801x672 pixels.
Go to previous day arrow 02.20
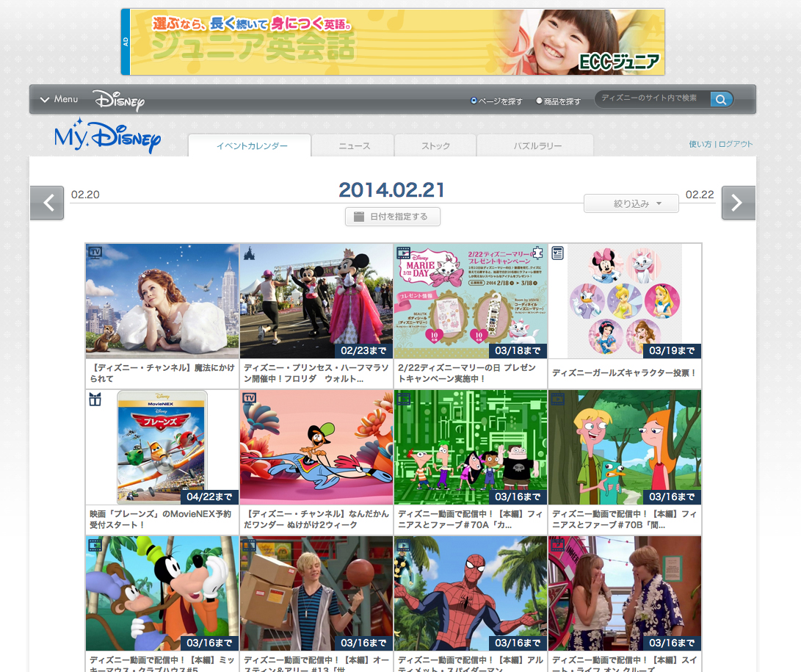tap(47, 203)
